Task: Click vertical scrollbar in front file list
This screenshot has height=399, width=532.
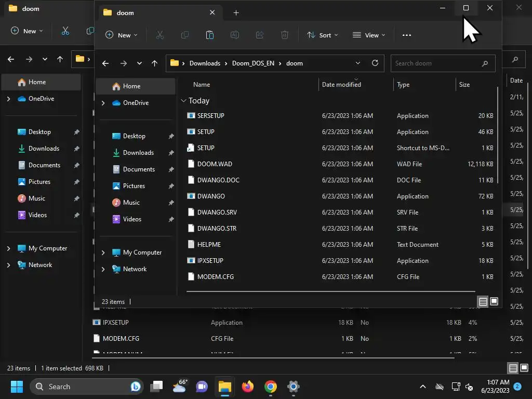Action: (498, 136)
